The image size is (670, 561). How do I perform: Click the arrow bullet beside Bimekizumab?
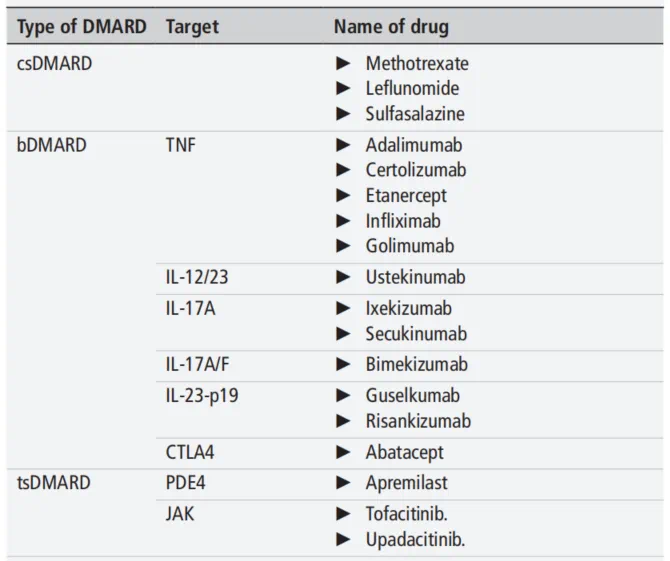(343, 365)
